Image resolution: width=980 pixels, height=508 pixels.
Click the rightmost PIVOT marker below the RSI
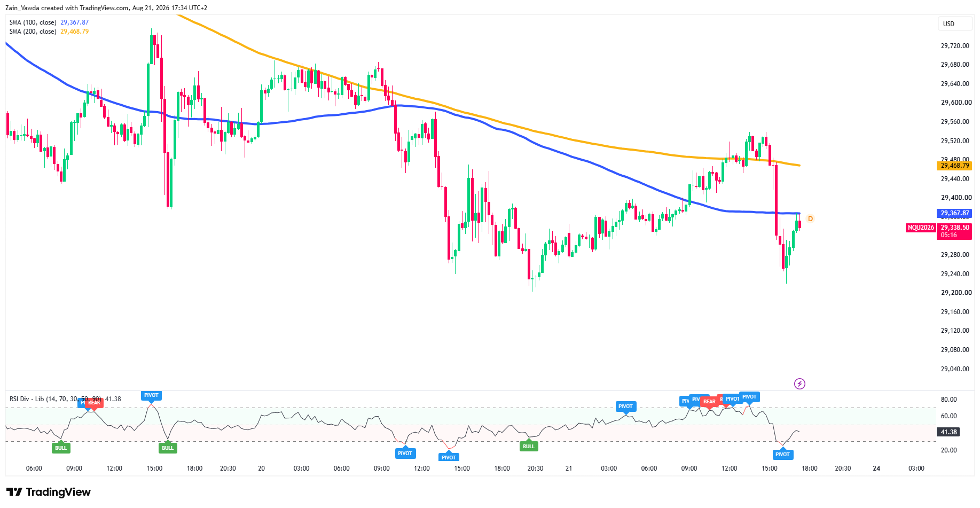coord(782,455)
